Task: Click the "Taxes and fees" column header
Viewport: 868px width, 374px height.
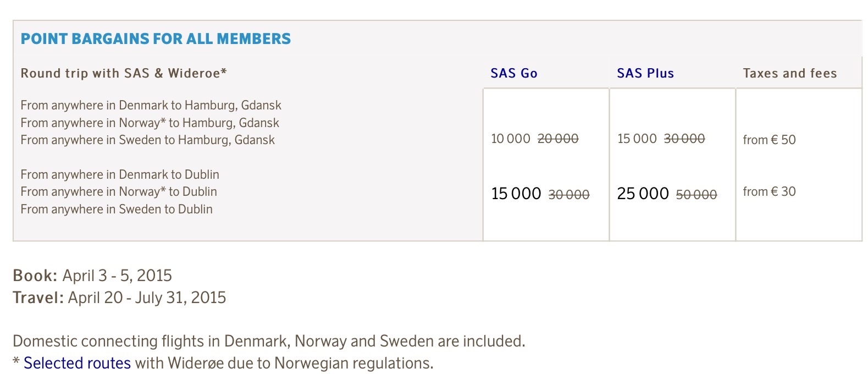Action: click(x=789, y=73)
